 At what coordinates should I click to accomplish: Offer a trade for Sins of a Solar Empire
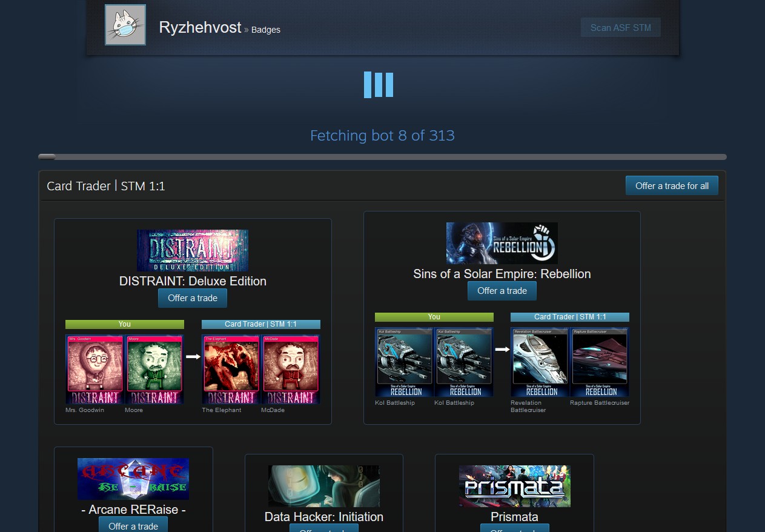click(x=502, y=291)
